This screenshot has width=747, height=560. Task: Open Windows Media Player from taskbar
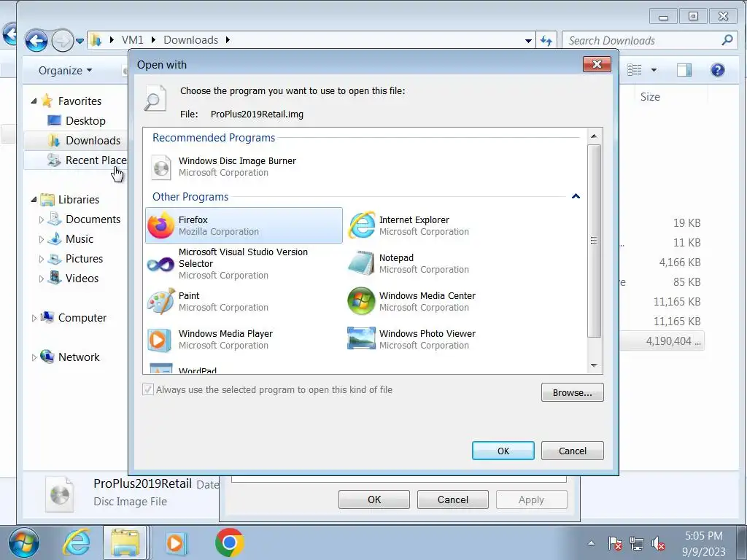[x=175, y=542]
